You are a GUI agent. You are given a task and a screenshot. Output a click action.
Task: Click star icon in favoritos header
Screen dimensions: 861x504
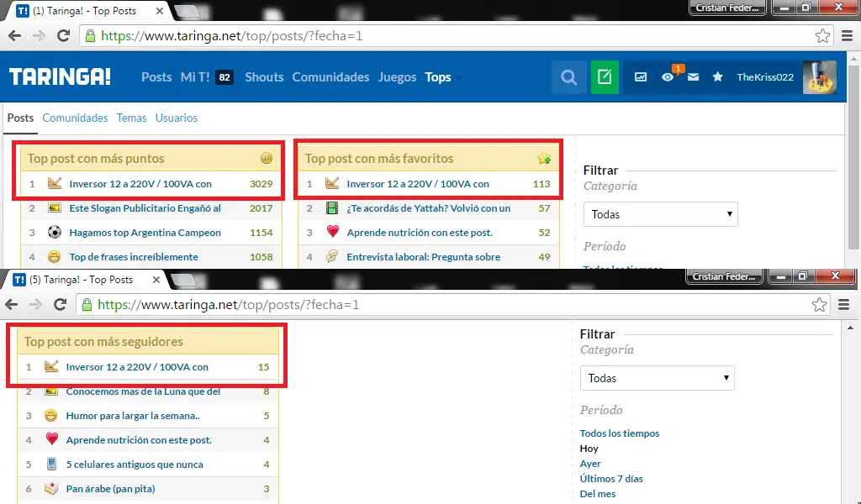click(x=544, y=159)
